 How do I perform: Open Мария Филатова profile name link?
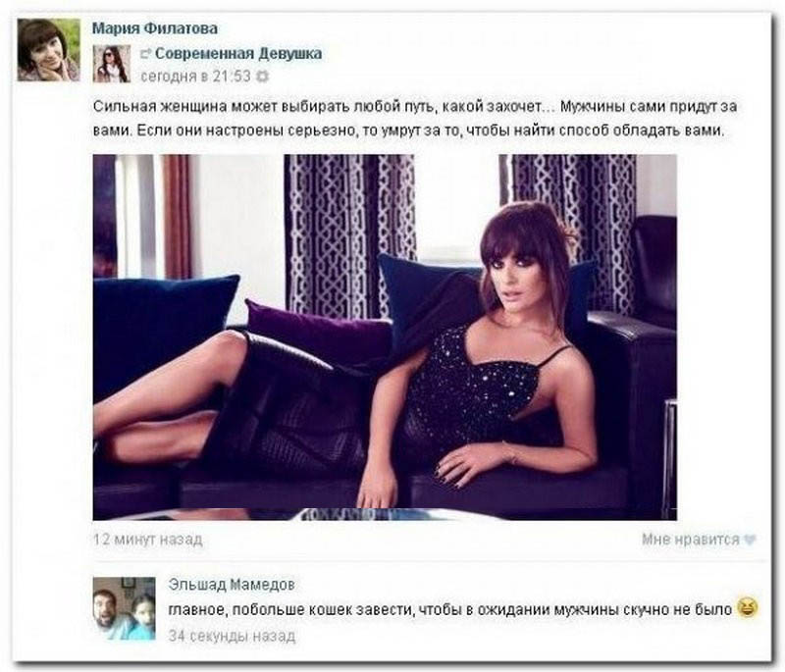point(155,28)
